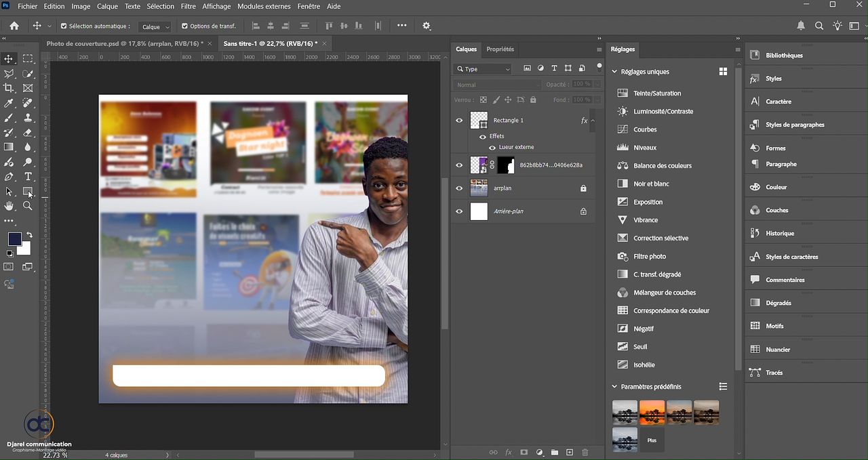Open the Calque auto-select dropdown

155,27
